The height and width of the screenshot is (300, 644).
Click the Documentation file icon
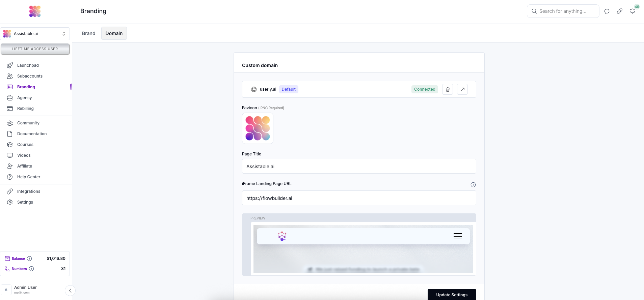coord(10,134)
